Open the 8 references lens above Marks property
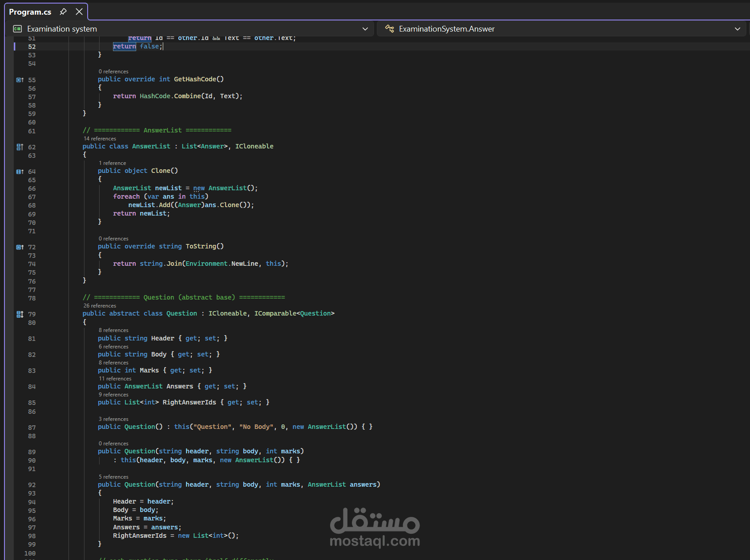The height and width of the screenshot is (560, 750). click(113, 363)
